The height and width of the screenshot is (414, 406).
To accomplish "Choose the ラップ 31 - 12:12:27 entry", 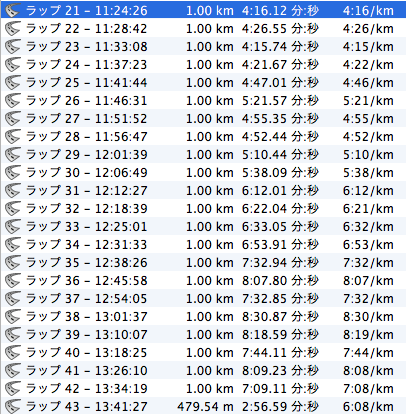I will pos(203,190).
